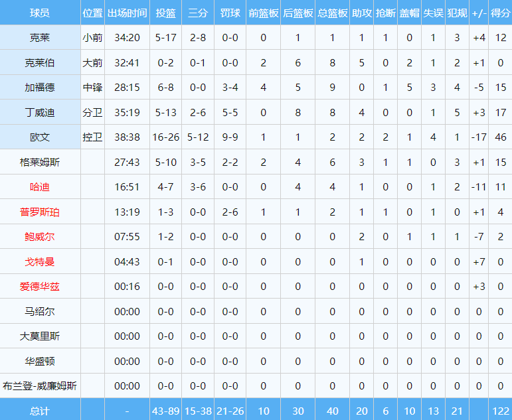Click 克莱's position 小前
The width and height of the screenshot is (512, 420).
point(93,38)
